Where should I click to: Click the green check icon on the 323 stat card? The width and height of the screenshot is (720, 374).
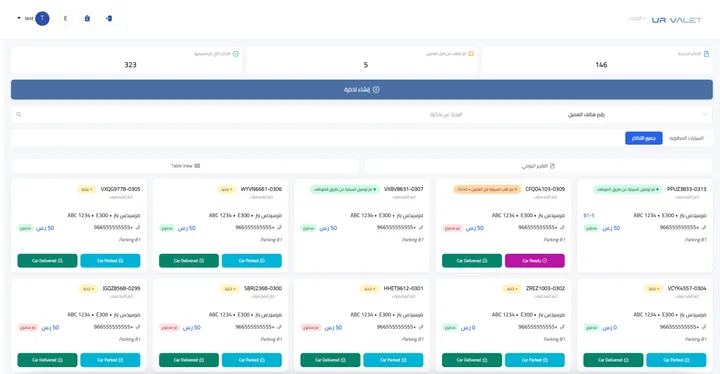[x=236, y=54]
